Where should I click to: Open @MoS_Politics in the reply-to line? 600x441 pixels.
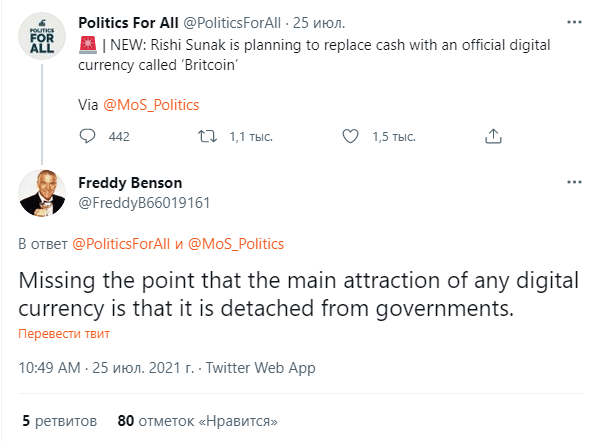click(x=236, y=244)
